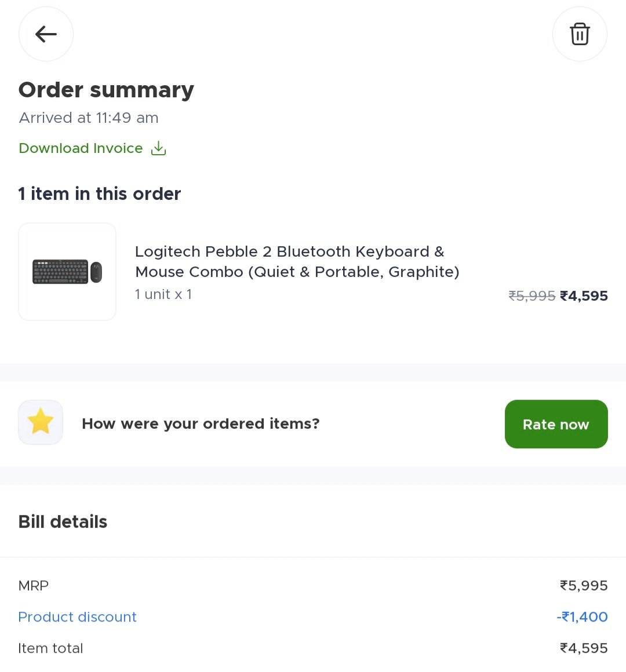Tap the ₹4,595 discounted item price

584,296
